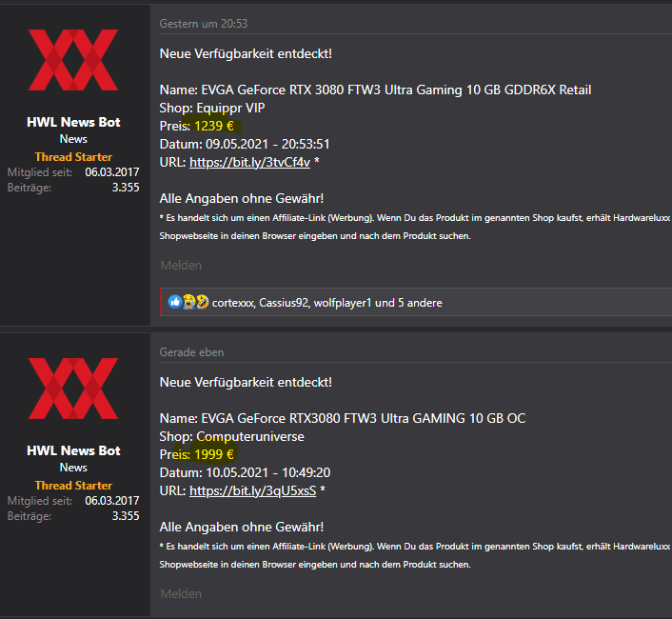Open cortexxx's profile from the reactions list
672x619 pixels.
point(232,303)
